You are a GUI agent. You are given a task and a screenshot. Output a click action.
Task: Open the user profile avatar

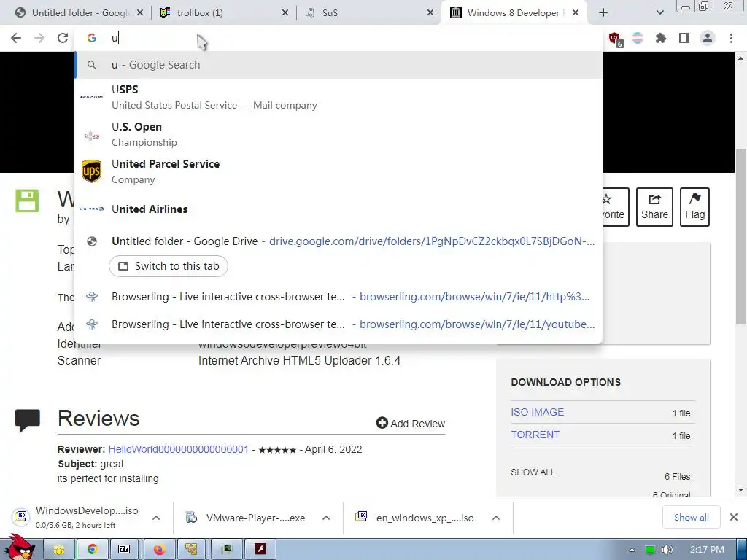click(x=708, y=38)
